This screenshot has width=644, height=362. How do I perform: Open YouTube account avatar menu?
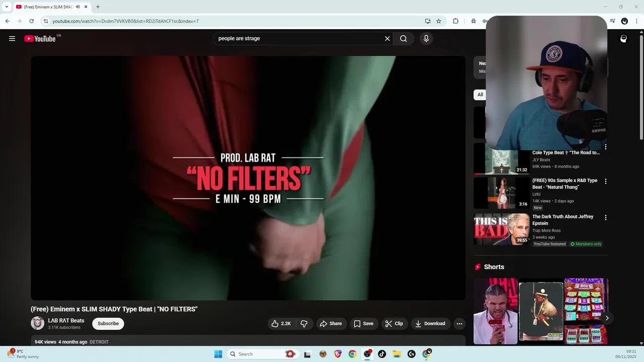tap(623, 39)
